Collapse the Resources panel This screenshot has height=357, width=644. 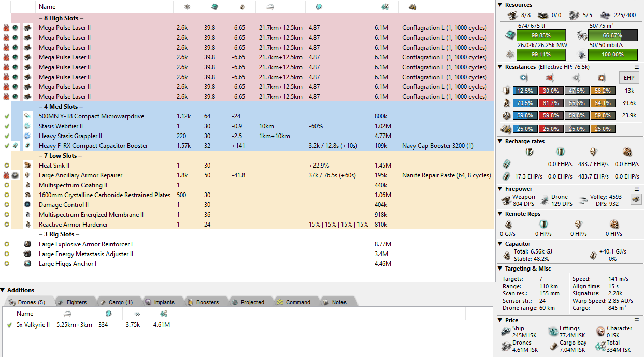500,5
